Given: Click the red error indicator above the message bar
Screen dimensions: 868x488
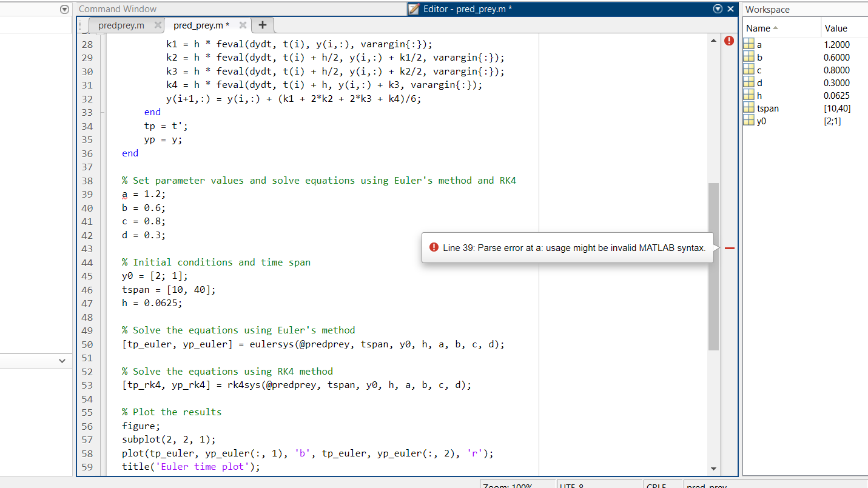Looking at the screenshot, I should (x=729, y=41).
